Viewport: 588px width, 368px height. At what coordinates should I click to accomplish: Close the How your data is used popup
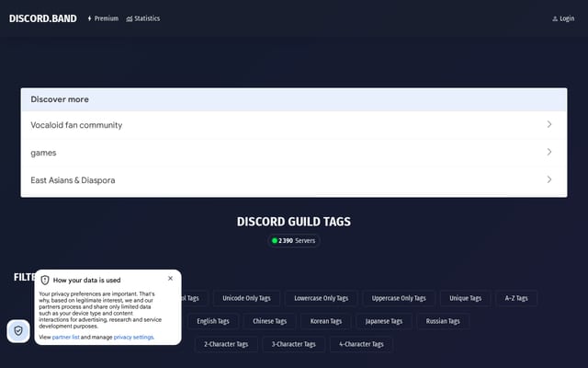click(x=170, y=278)
